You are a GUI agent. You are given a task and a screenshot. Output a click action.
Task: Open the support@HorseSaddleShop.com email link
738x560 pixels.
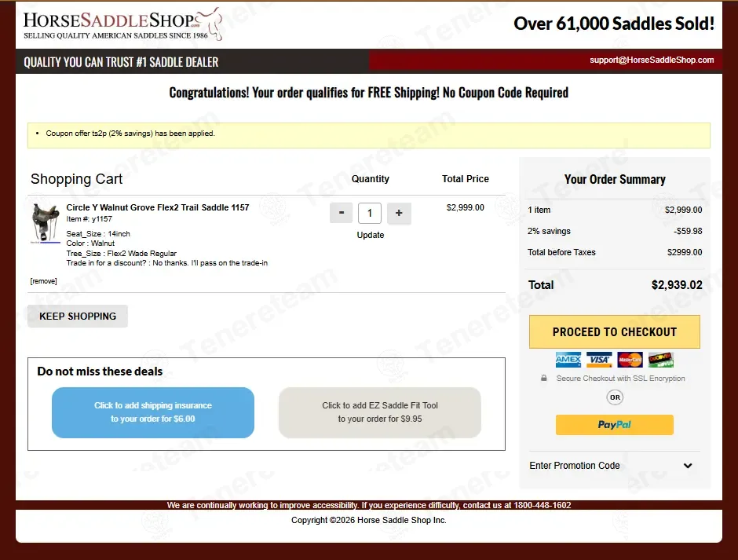point(652,60)
